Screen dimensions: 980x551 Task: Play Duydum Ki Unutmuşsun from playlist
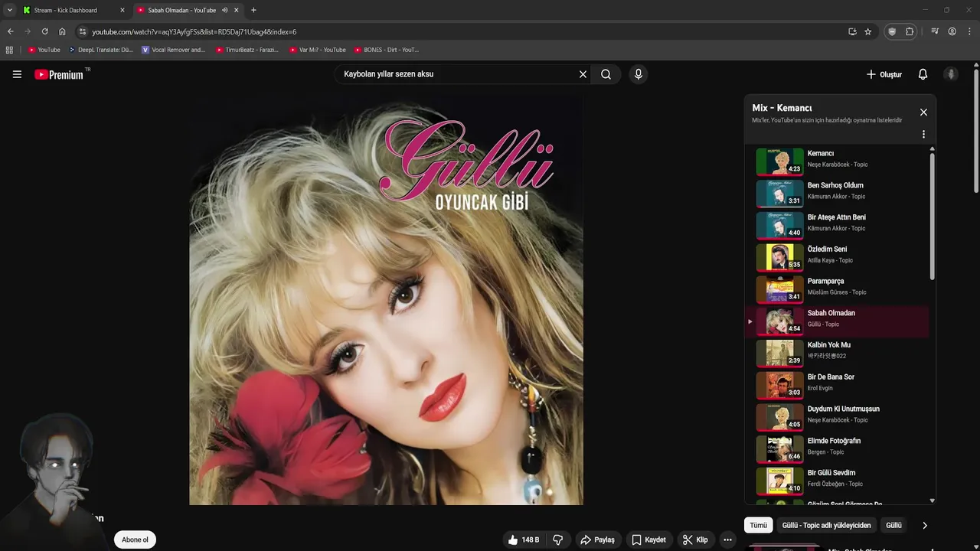point(837,417)
